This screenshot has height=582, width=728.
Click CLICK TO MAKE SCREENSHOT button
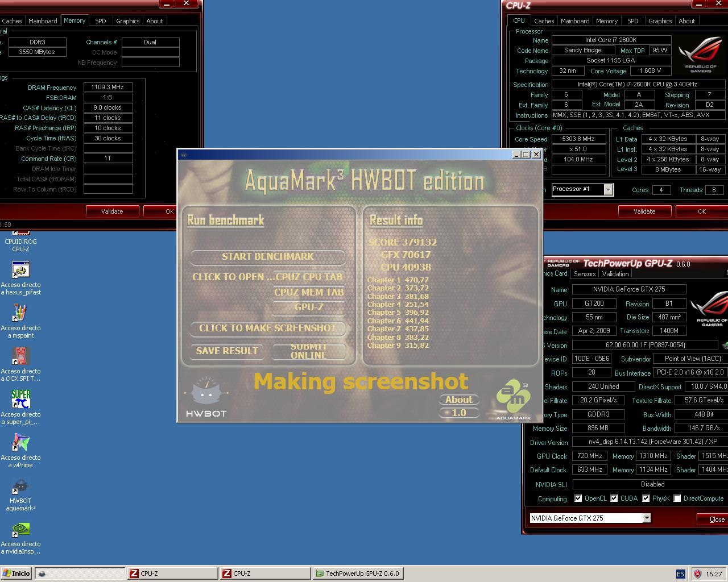(x=268, y=328)
